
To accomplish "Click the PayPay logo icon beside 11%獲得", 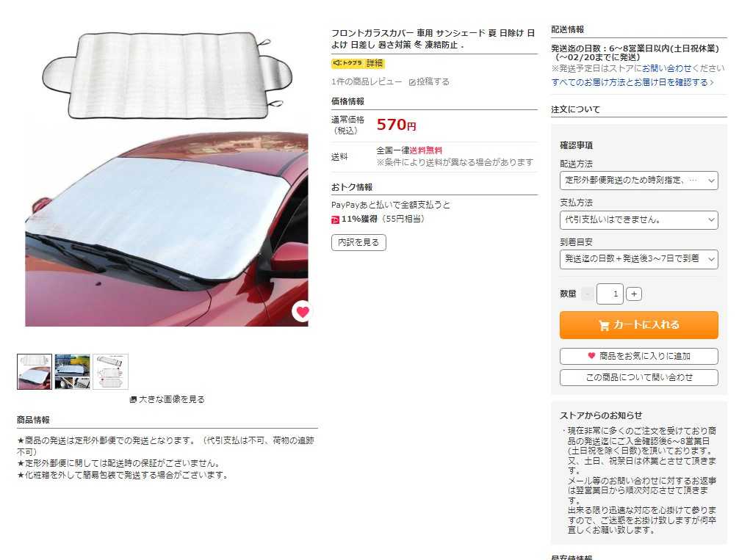I will [335, 219].
